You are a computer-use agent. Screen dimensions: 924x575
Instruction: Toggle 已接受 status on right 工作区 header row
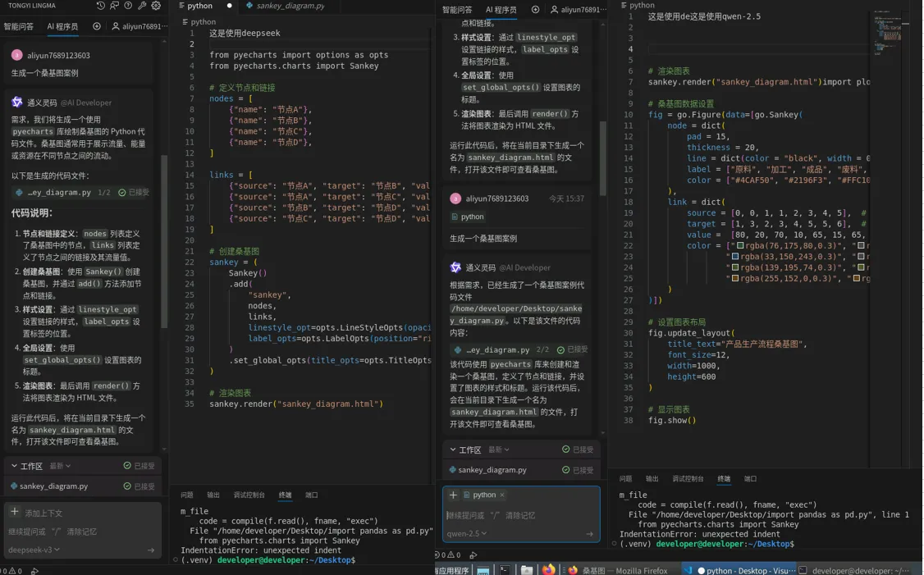[578, 449]
